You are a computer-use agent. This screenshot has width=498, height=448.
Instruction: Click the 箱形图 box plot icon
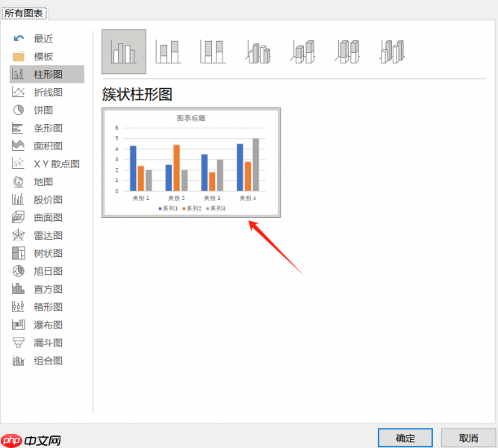click(18, 307)
